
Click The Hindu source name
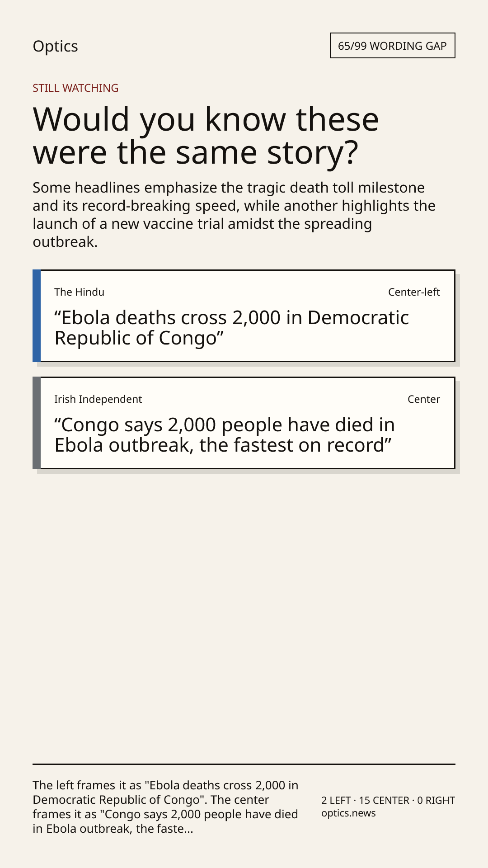pos(79,292)
